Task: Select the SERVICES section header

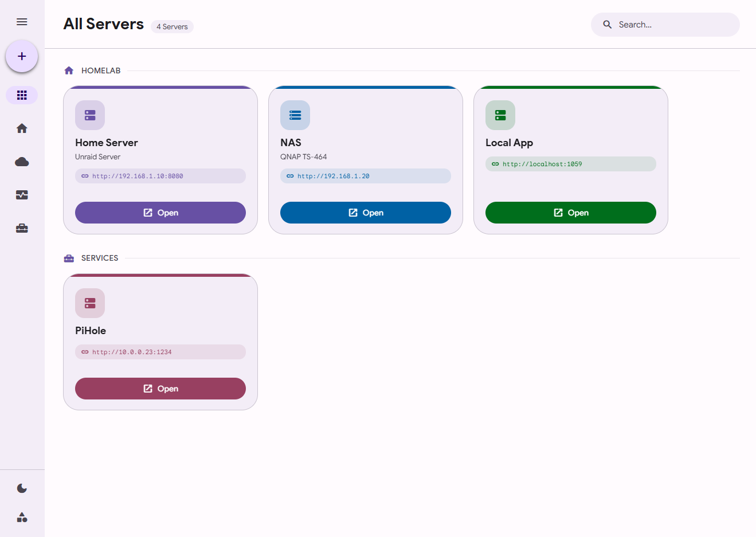Action: [100, 258]
